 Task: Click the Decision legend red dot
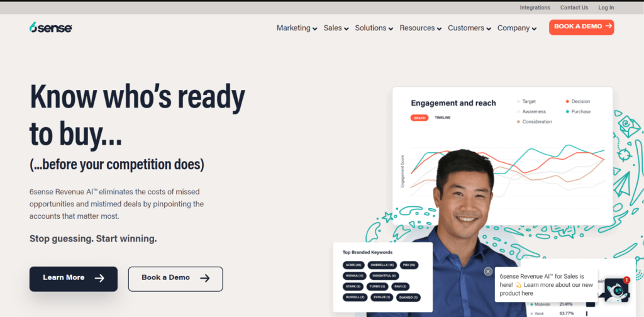point(567,101)
